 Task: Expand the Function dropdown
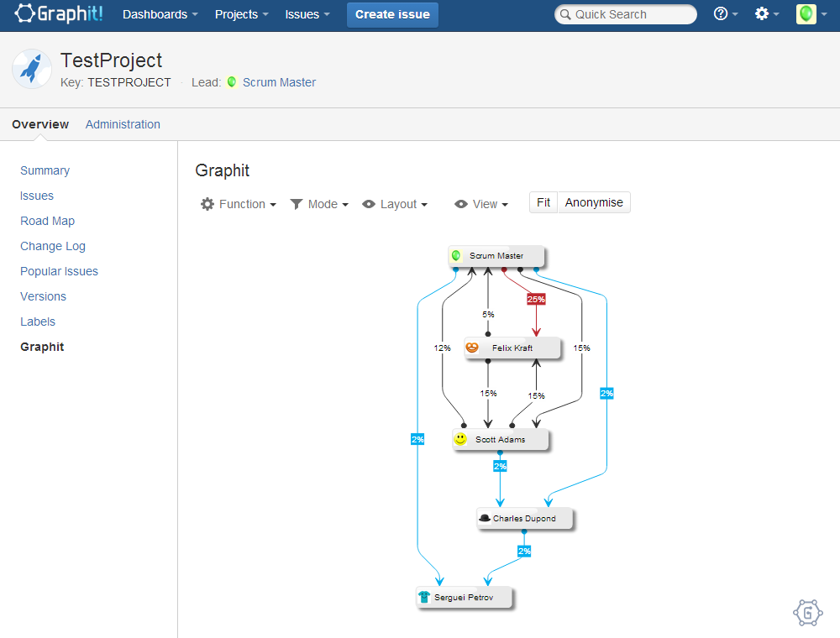[239, 204]
